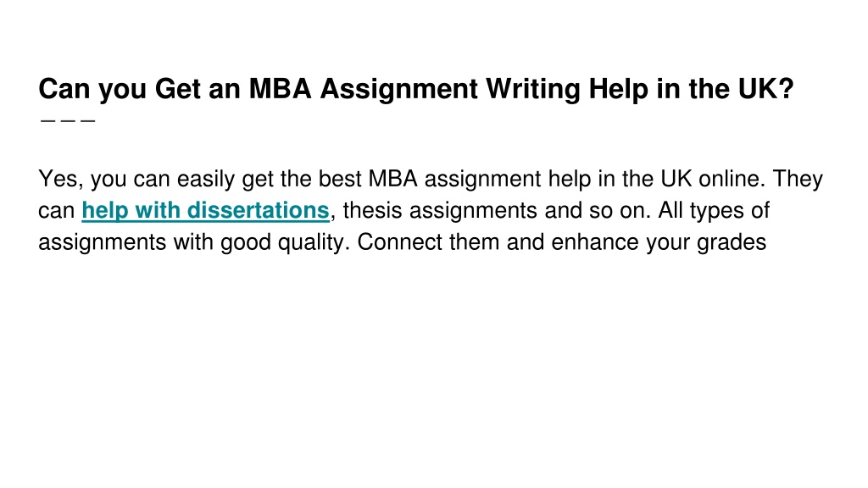Click the slide title about MBA Assignment Writing
868x488 pixels.
click(416, 89)
